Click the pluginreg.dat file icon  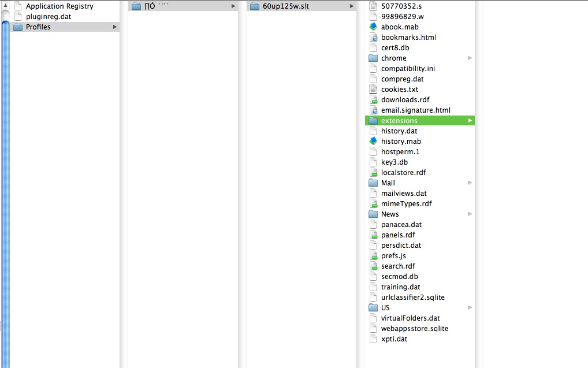18,17
